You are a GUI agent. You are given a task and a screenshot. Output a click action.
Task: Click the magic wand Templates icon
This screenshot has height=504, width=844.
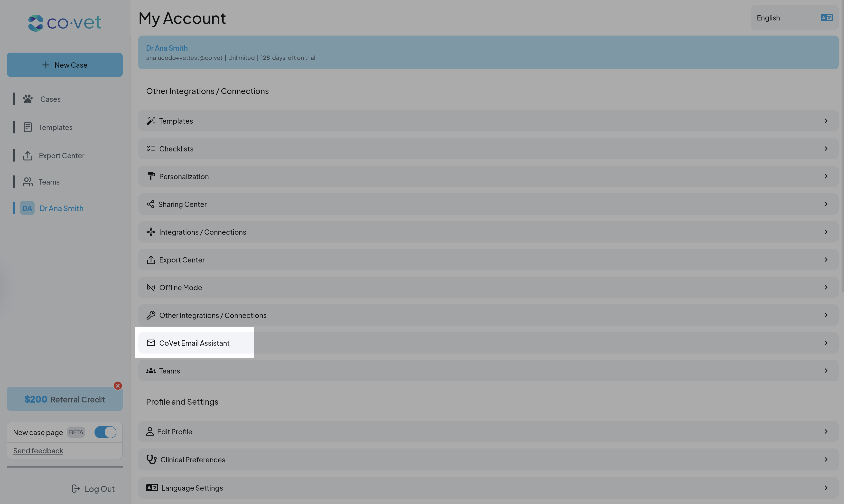[151, 121]
